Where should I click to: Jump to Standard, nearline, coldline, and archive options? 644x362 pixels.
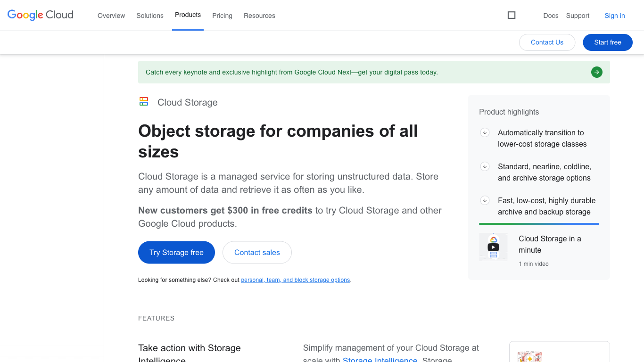tap(545, 172)
